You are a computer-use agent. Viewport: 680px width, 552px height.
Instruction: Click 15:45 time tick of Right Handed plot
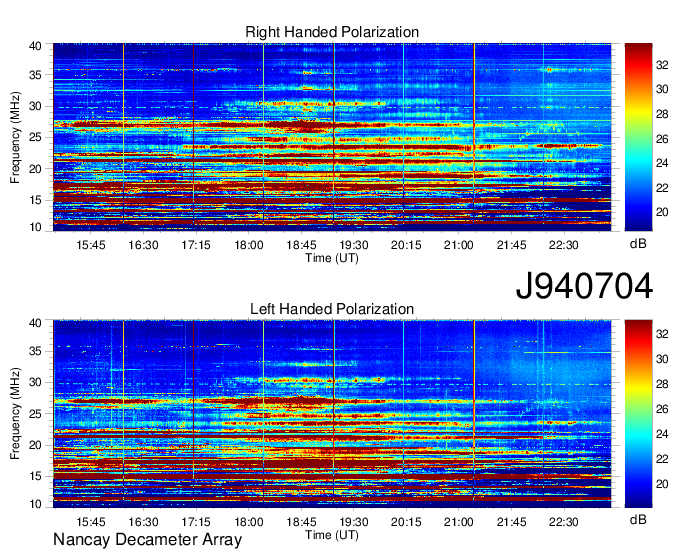click(x=91, y=245)
